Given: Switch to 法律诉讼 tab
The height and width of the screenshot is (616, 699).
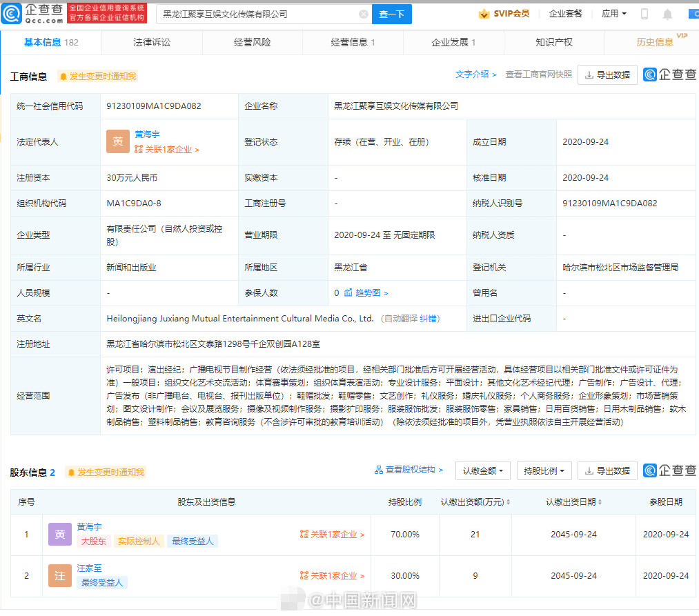Looking at the screenshot, I should click(152, 42).
